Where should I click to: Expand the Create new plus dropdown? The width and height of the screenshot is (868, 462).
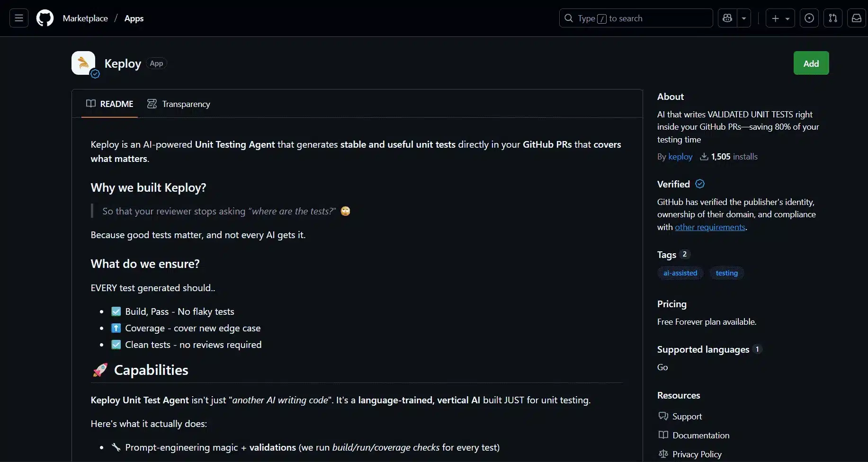(780, 18)
